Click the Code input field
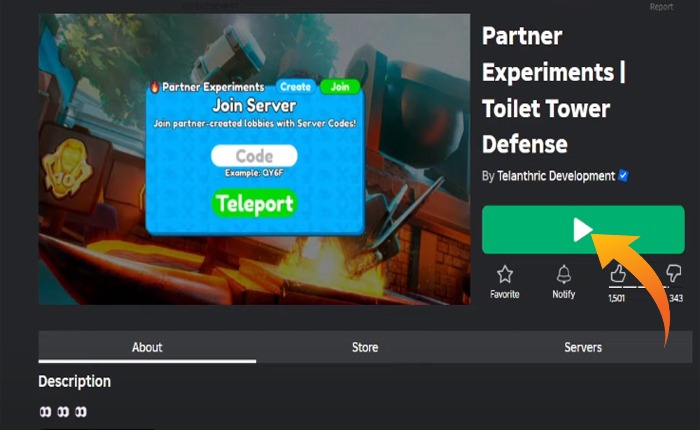 254,156
